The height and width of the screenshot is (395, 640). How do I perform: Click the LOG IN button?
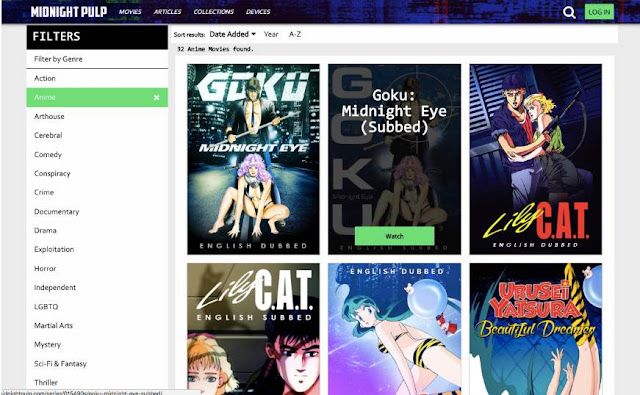pos(599,12)
